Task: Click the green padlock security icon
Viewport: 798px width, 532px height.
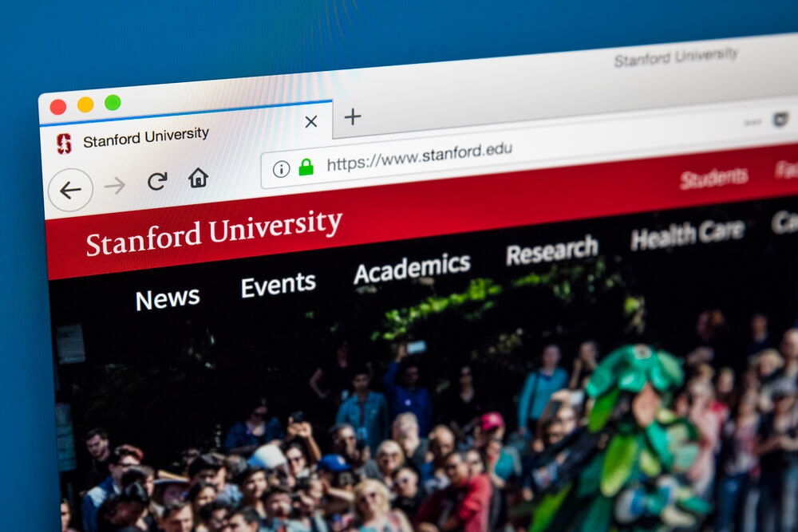Action: pyautogui.click(x=306, y=167)
